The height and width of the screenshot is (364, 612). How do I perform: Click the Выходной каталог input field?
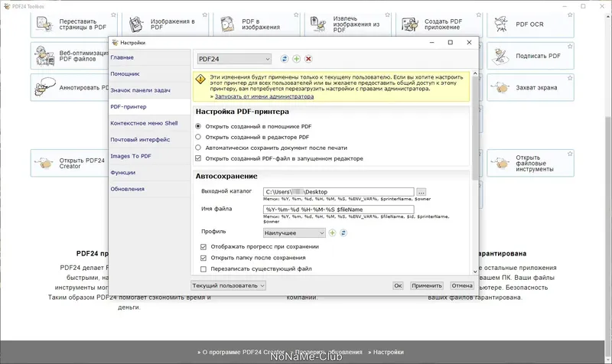(x=338, y=192)
